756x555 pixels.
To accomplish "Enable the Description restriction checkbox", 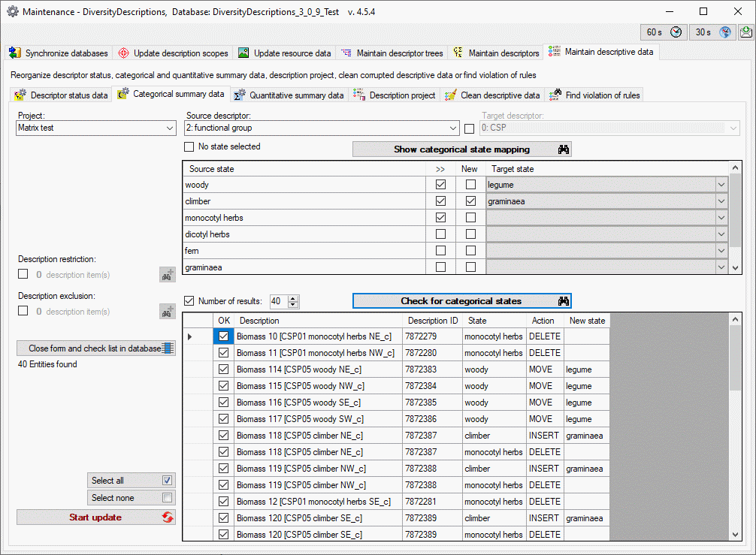I will (x=23, y=274).
